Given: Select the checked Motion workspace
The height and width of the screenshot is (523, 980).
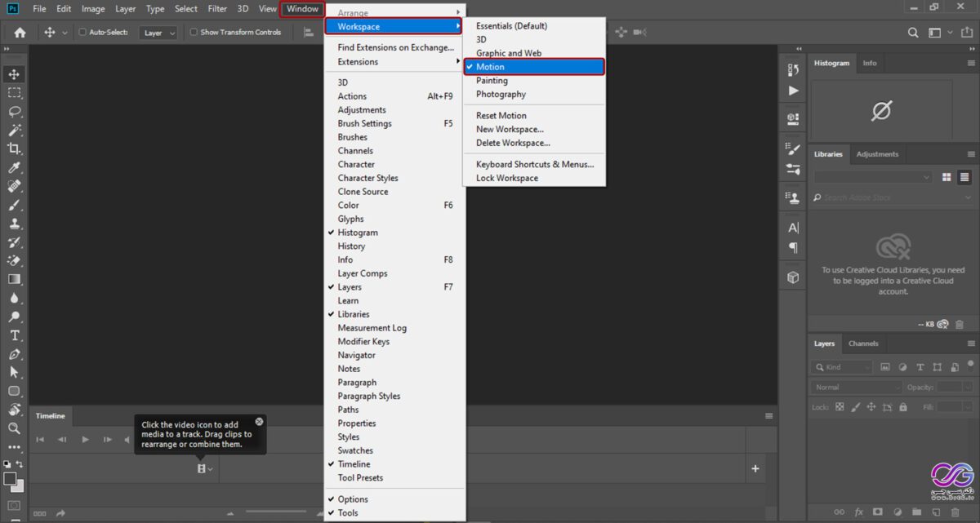Looking at the screenshot, I should (x=534, y=67).
